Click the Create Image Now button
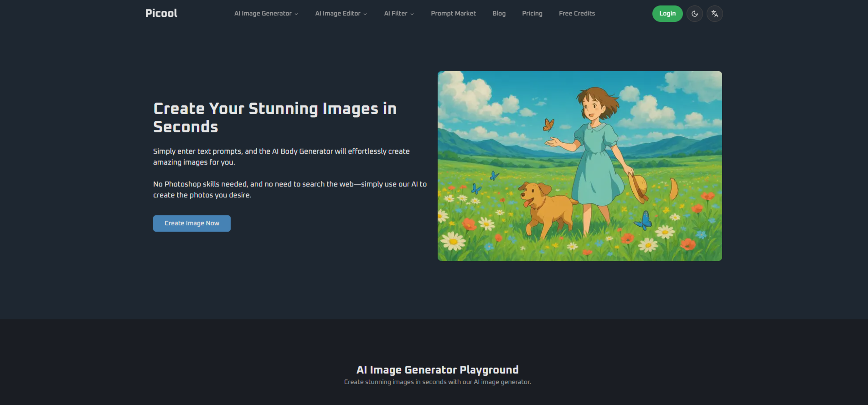868x405 pixels. [x=192, y=223]
